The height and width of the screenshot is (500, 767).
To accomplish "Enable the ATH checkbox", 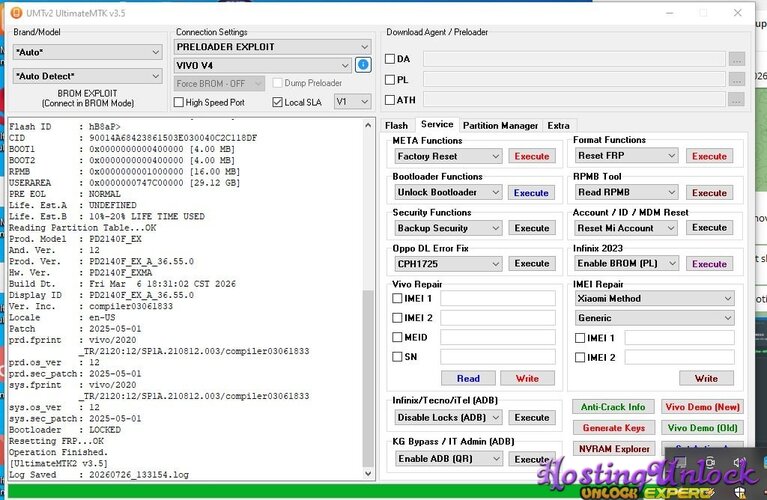I will [390, 100].
